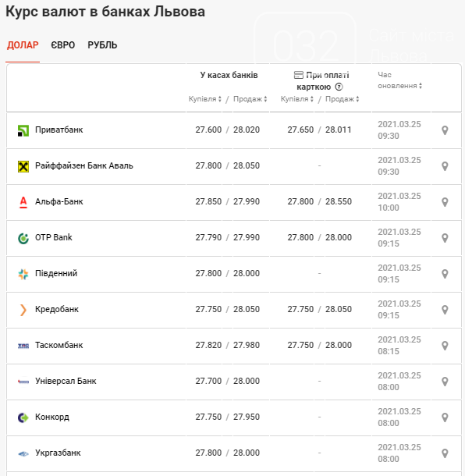Sort by cash desk Купівля rate
The image size is (465, 476).
tap(205, 99)
